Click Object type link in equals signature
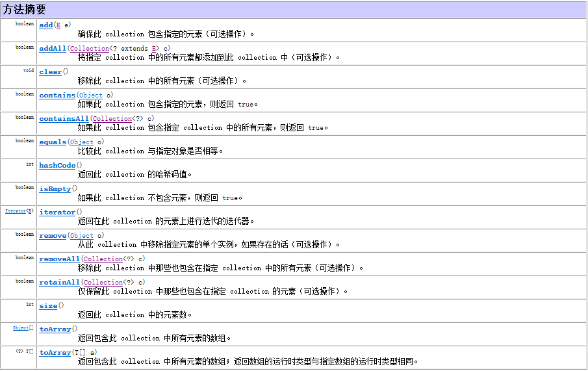 click(81, 142)
